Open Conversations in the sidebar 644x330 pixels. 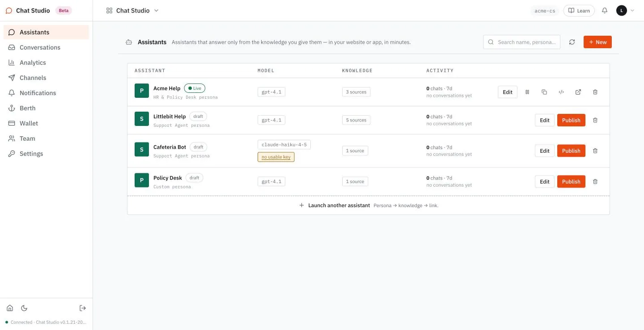point(47,47)
